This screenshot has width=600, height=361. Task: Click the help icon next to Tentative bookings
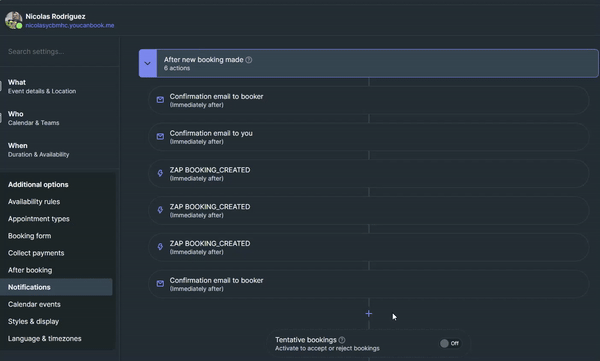[x=342, y=340]
